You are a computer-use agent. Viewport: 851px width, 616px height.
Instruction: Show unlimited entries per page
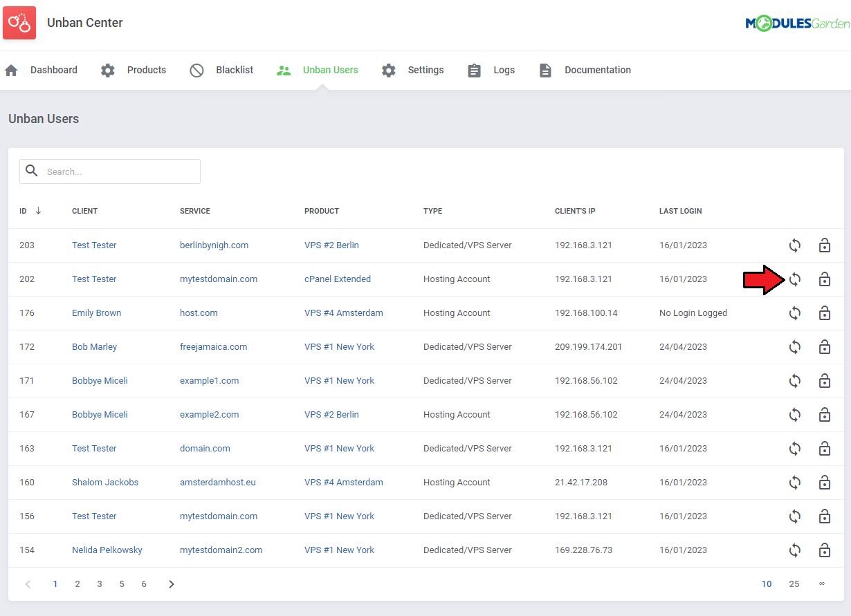(822, 584)
